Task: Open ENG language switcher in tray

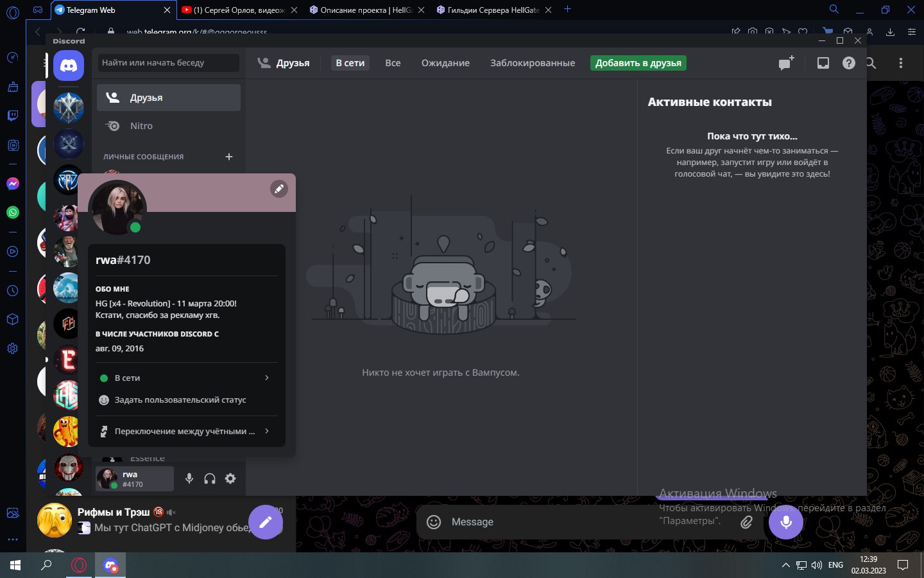Action: pyautogui.click(x=835, y=565)
